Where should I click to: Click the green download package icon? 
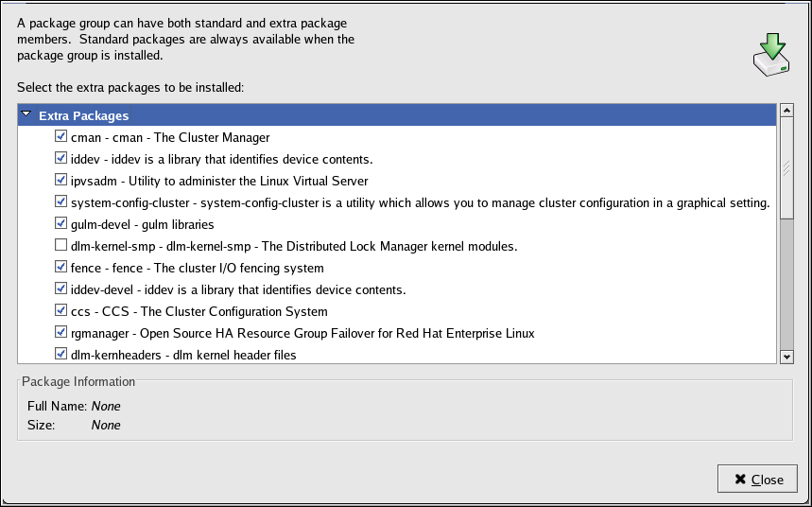click(771, 56)
